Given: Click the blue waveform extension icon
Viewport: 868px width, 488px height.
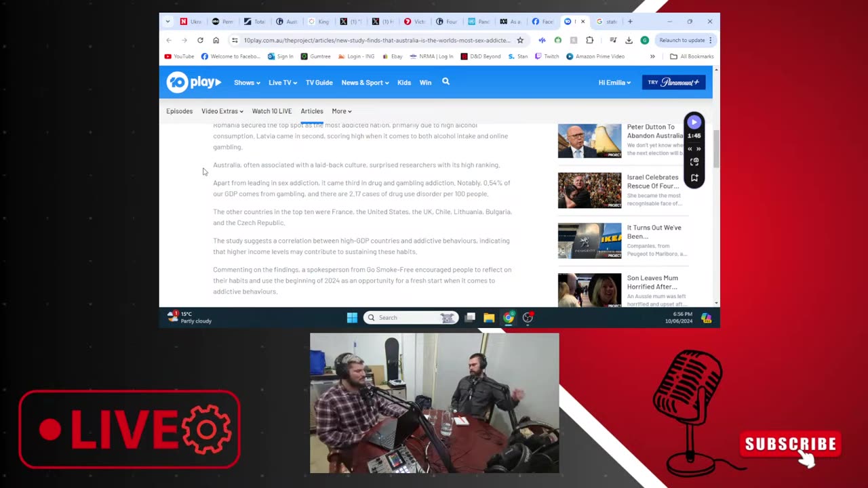Looking at the screenshot, I should 542,40.
